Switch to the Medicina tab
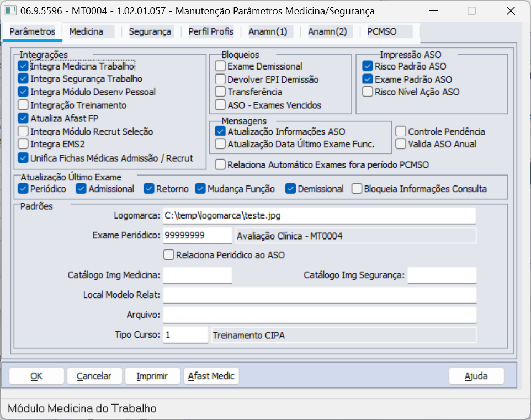The height and width of the screenshot is (420, 531). pos(86,31)
